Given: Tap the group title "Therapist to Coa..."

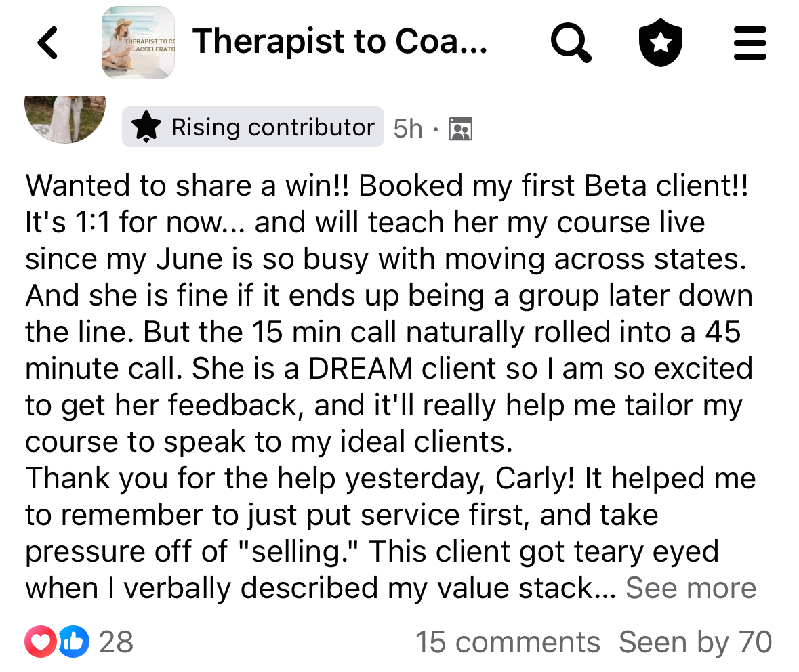Looking at the screenshot, I should tap(340, 42).
